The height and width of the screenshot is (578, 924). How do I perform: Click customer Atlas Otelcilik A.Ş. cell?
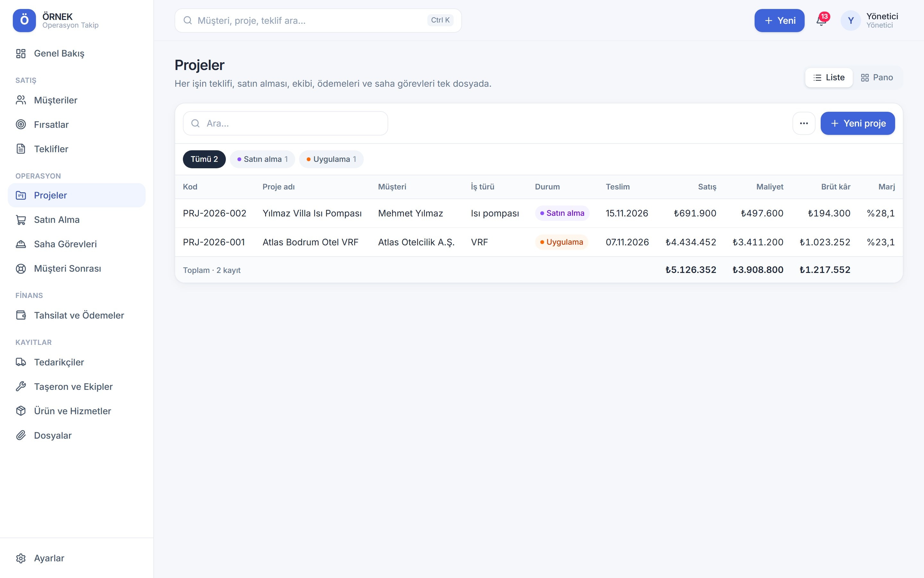click(416, 242)
